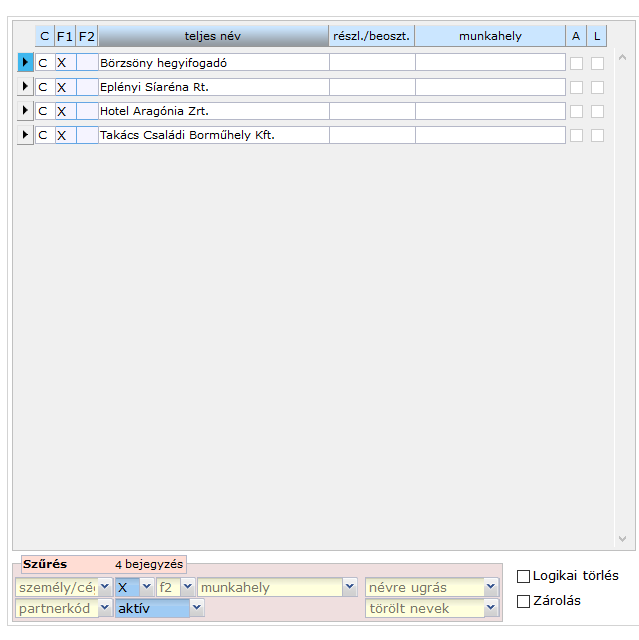This screenshot has width=639, height=640.
Task: Click row arrow beside Eplényi Síaréna Rt.
Action: pyautogui.click(x=26, y=87)
